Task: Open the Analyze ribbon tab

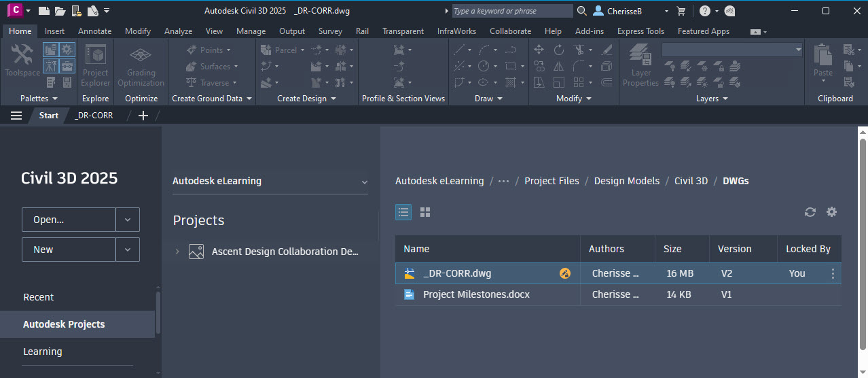Action: [x=179, y=31]
